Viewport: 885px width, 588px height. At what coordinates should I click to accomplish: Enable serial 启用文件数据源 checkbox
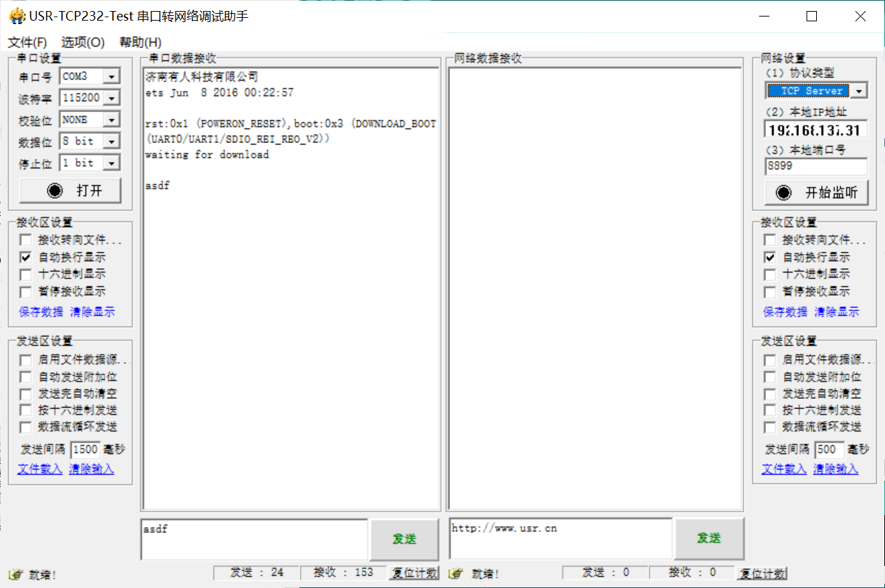(x=25, y=360)
